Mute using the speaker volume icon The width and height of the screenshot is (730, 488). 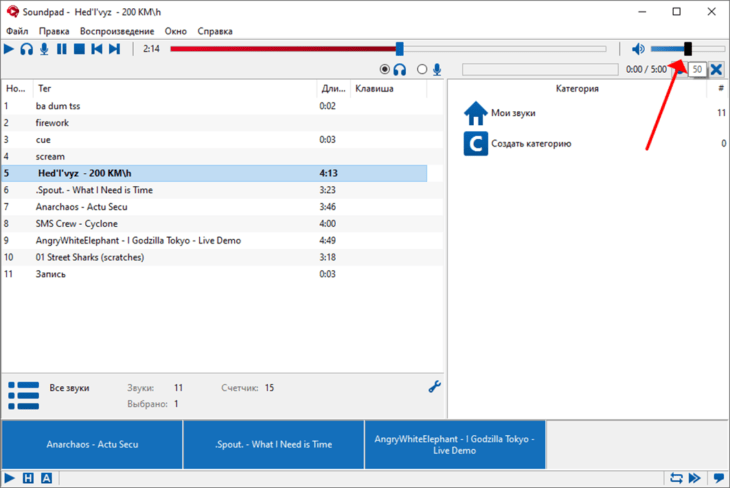coord(638,48)
